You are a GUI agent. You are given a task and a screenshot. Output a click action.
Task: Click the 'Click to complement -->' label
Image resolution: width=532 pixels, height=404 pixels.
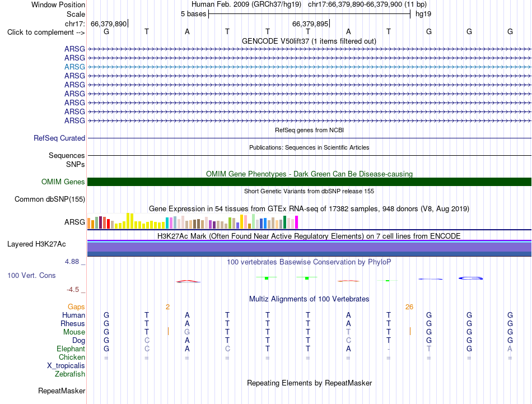[46, 32]
